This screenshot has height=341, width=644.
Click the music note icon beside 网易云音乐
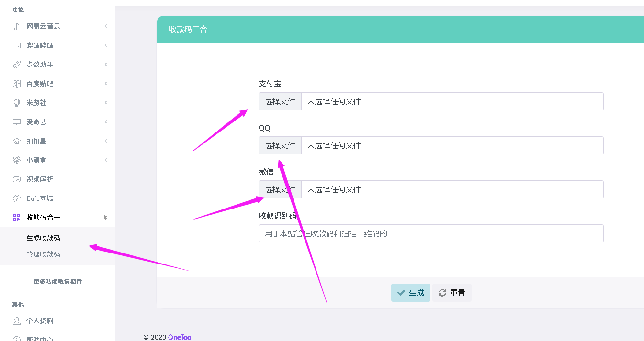pyautogui.click(x=17, y=26)
